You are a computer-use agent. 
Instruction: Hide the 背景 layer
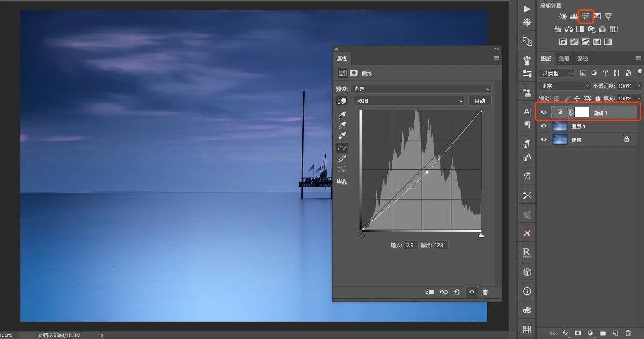(x=544, y=139)
